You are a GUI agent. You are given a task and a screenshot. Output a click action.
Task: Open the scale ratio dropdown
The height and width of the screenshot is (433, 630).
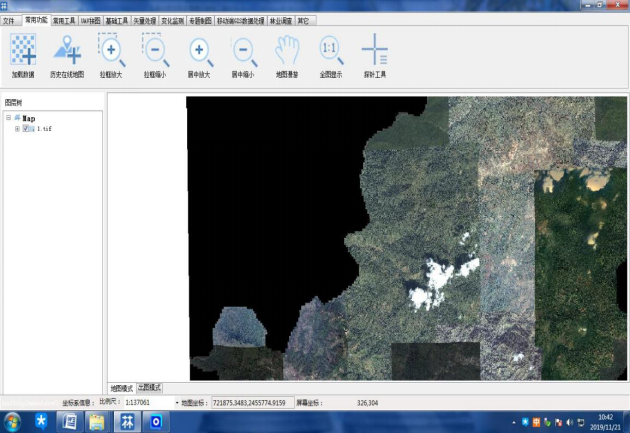[x=177, y=403]
